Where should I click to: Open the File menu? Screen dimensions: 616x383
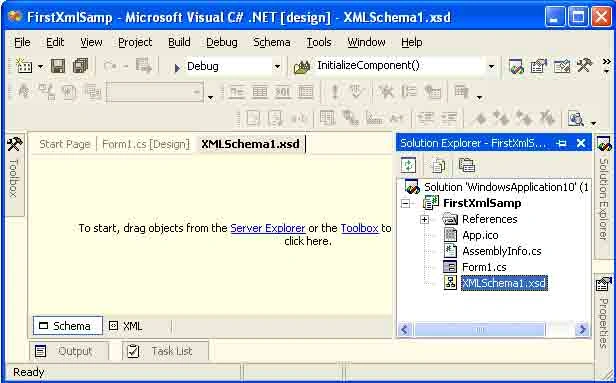[x=22, y=42]
